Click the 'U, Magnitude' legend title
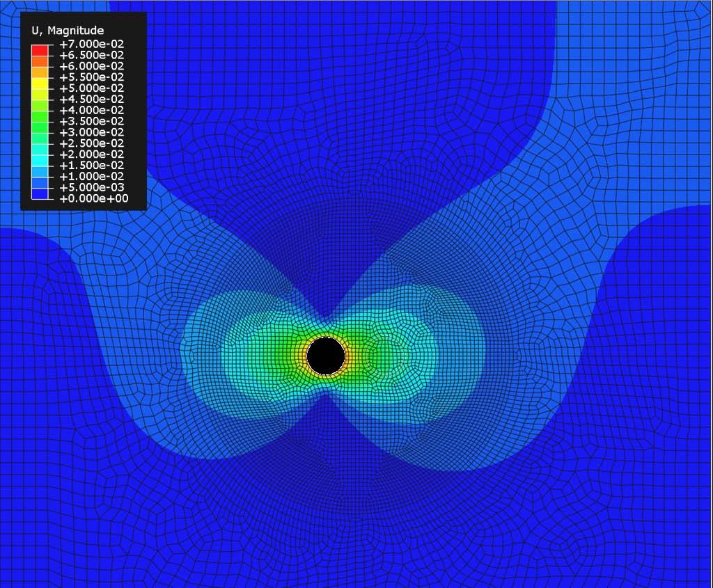The image size is (713, 588). point(68,31)
